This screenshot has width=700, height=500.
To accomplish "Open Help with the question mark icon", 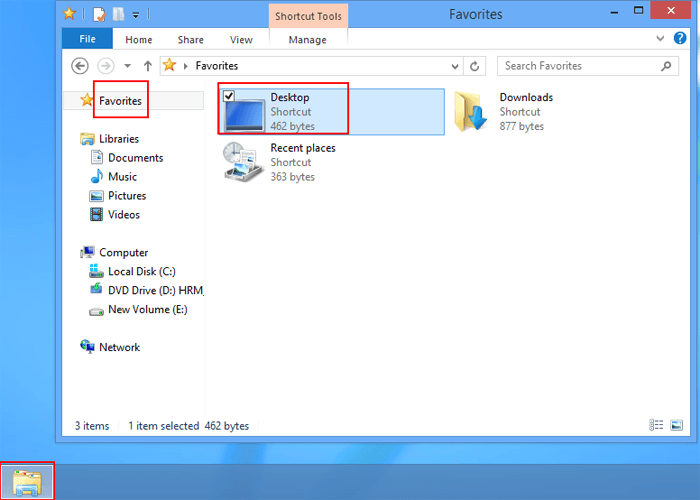I will click(679, 38).
